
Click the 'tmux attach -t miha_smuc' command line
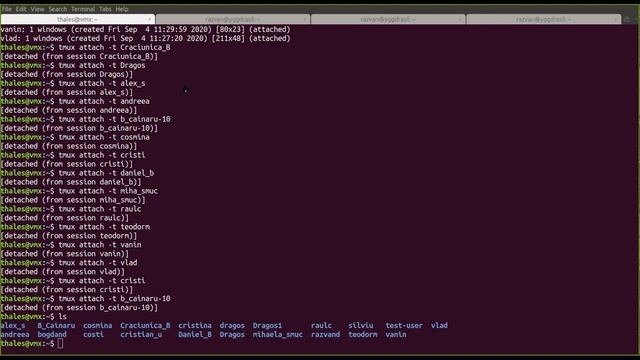pos(79,191)
